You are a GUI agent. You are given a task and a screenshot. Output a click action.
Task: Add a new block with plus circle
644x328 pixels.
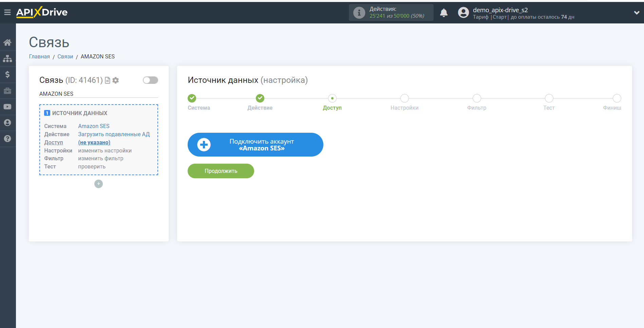coord(98,184)
